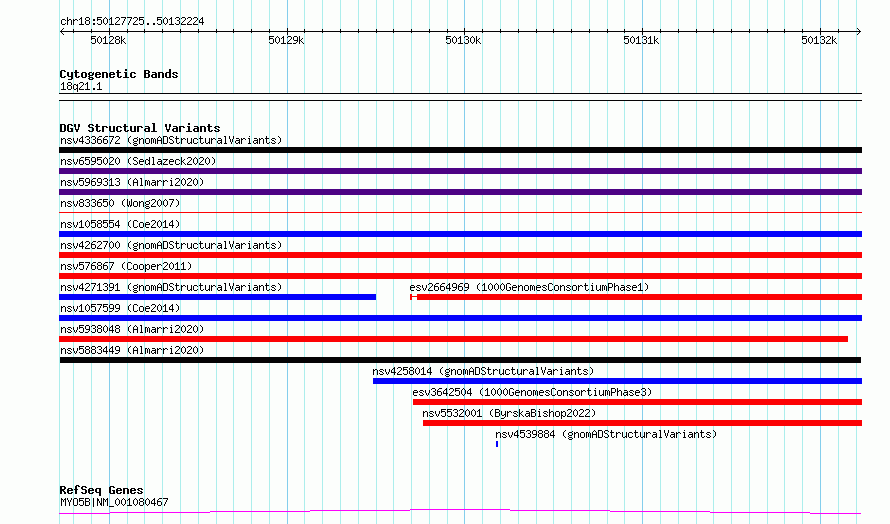Screen dimensions: 890x524
Task: Click the 50132k ruler label
Action: point(819,40)
